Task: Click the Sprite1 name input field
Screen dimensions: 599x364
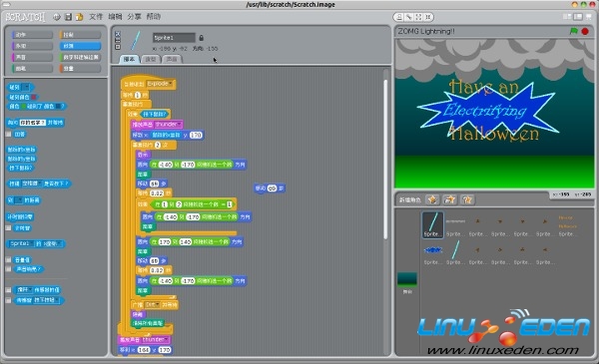Action: [174, 38]
